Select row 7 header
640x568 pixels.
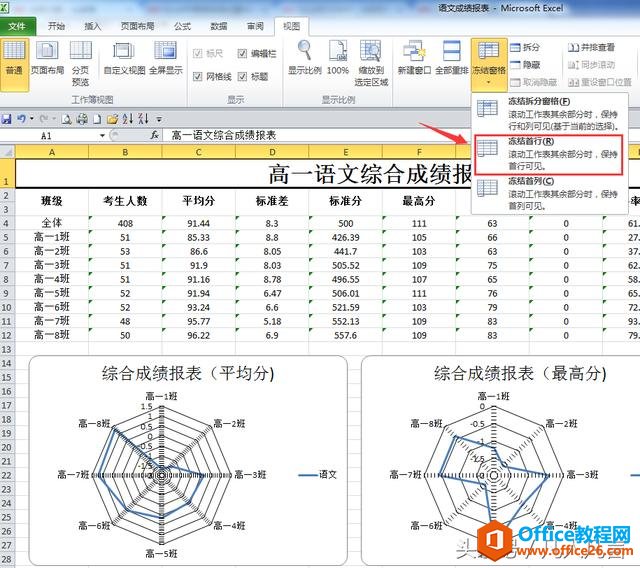tap(6, 266)
